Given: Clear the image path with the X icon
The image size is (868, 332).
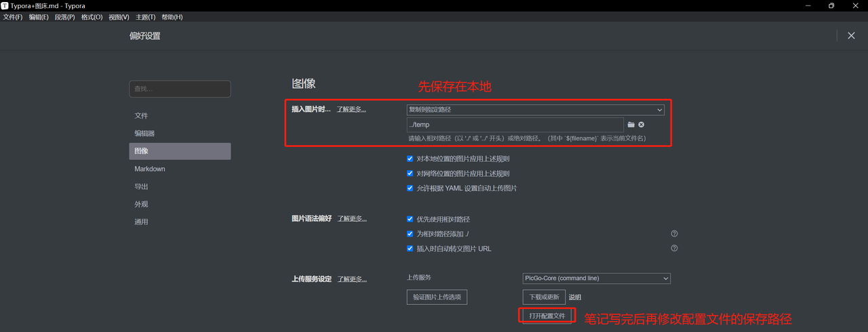Looking at the screenshot, I should [641, 125].
